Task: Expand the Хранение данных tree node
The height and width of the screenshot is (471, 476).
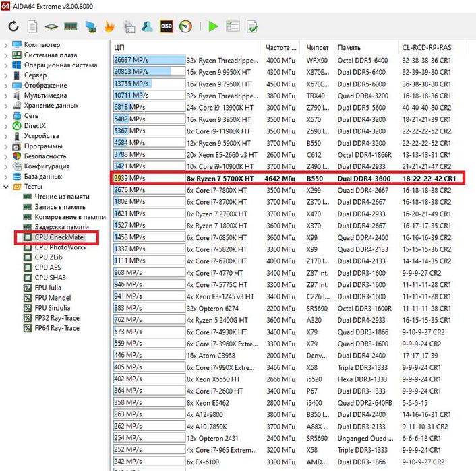Action: pyautogui.click(x=6, y=106)
